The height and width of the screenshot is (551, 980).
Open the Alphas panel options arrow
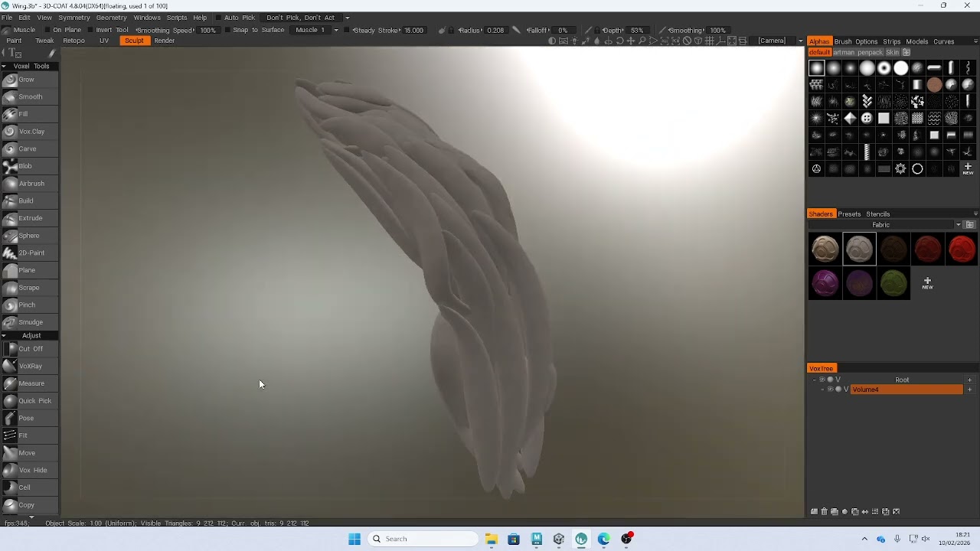pyautogui.click(x=975, y=41)
